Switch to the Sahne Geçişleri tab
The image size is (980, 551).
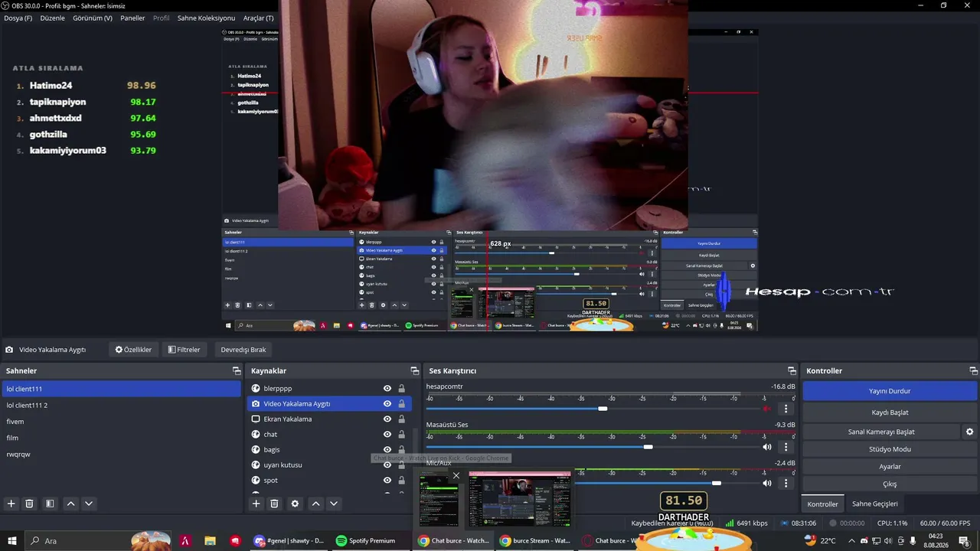tap(875, 504)
